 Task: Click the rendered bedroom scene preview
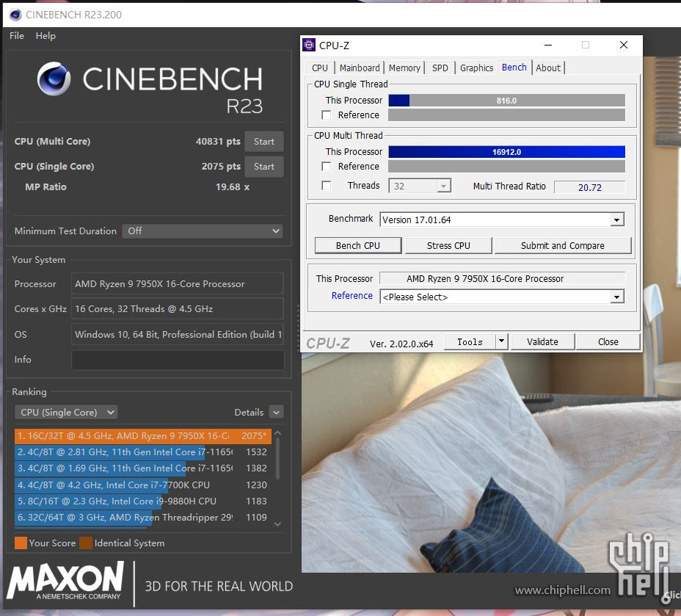point(491,463)
